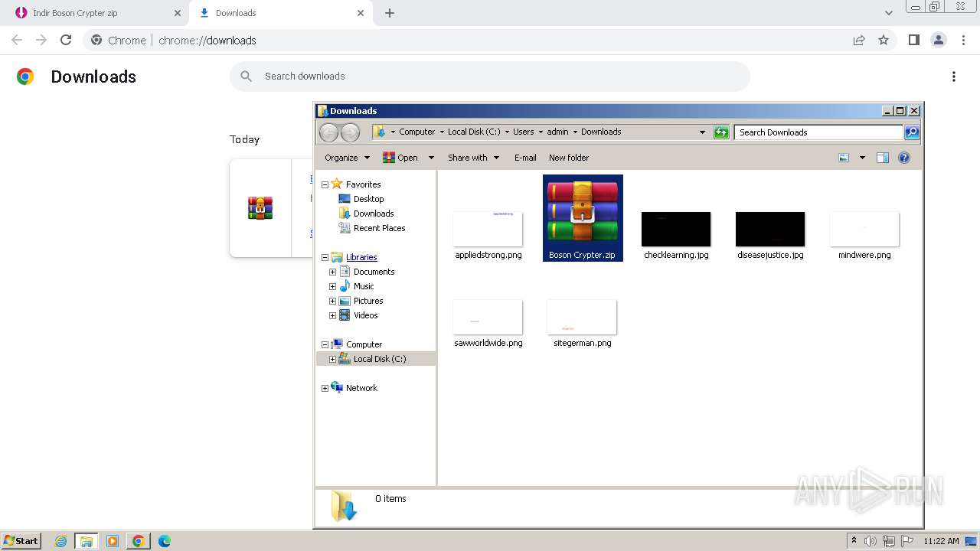This screenshot has height=551, width=980.
Task: Click Explorer forward navigation button
Action: click(x=350, y=132)
